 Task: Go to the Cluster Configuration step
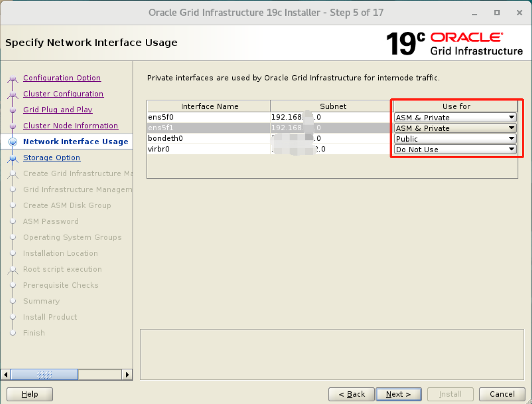(x=63, y=94)
